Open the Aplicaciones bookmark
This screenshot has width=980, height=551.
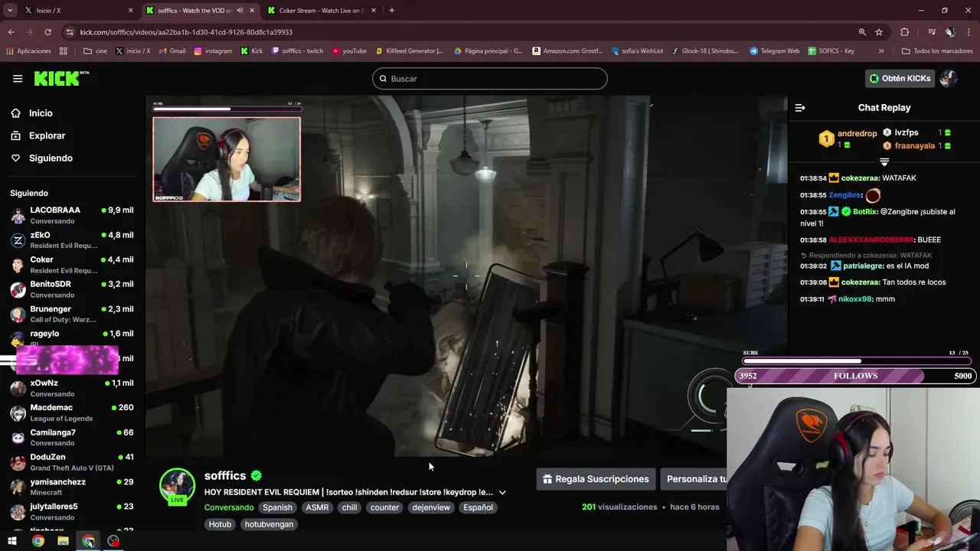pos(28,51)
